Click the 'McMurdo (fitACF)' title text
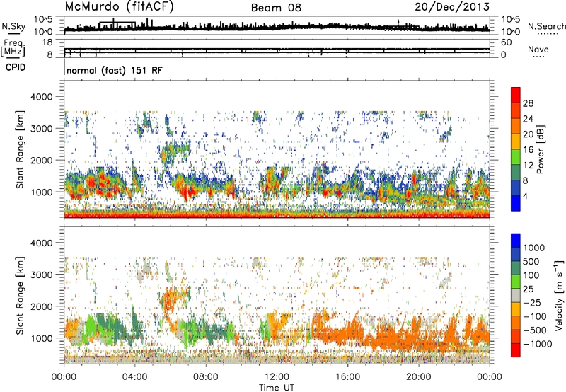The image size is (566, 392). (x=119, y=7)
